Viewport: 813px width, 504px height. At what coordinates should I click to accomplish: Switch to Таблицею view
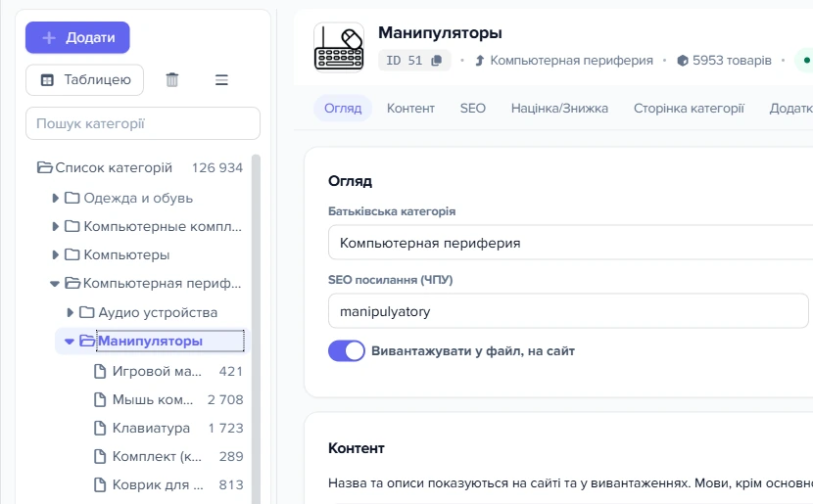[x=84, y=80]
